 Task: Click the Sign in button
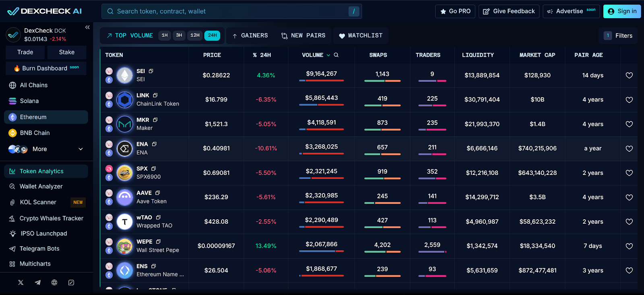[622, 11]
